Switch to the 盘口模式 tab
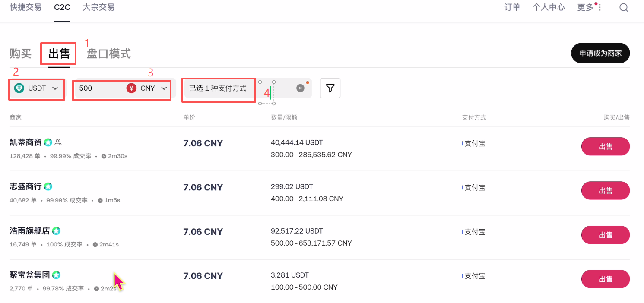 click(109, 54)
